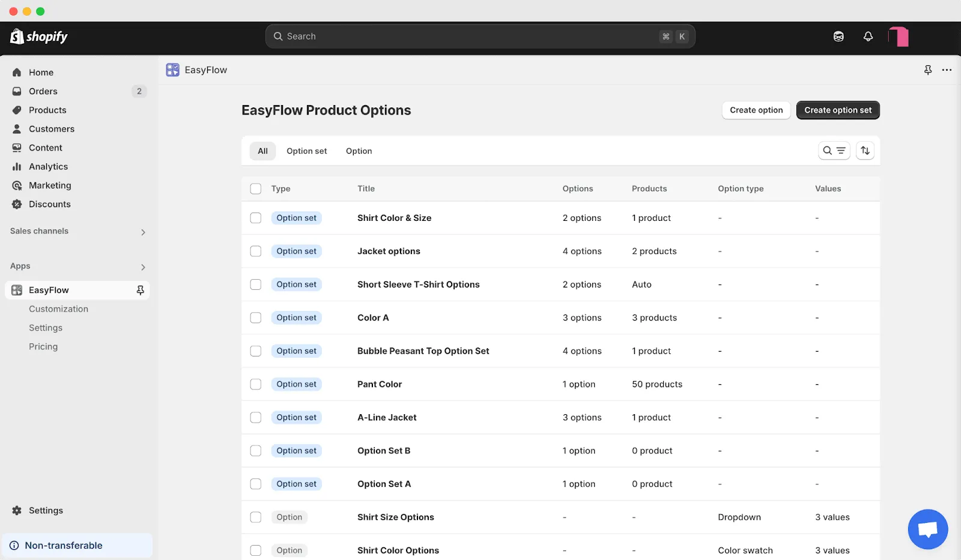Open the notifications bell
This screenshot has width=961, height=560.
868,37
